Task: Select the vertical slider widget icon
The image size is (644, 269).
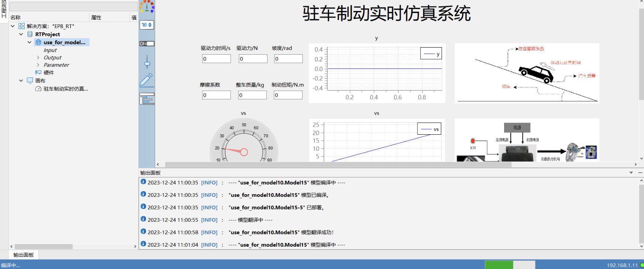Action: tap(147, 62)
